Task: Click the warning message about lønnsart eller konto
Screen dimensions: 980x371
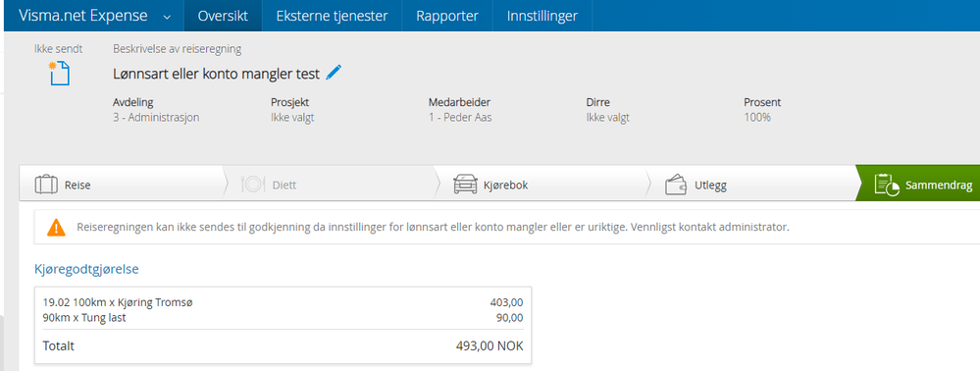Action: 434,227
